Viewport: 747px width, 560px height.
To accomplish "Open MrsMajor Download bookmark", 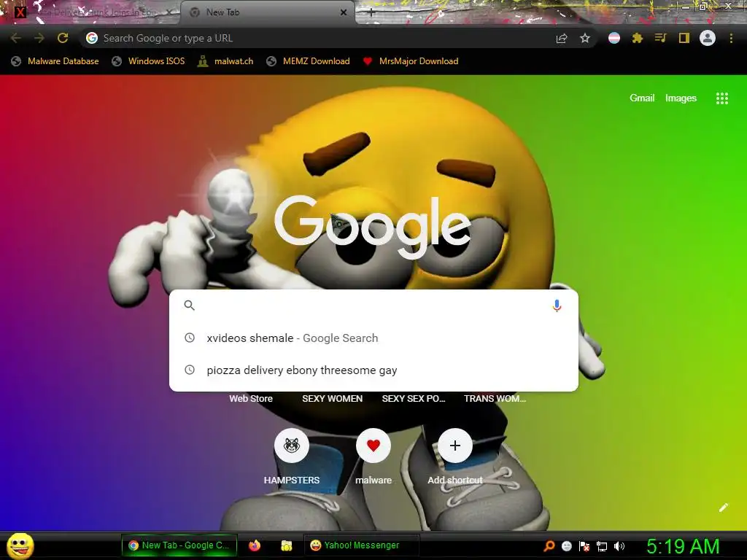I will [410, 61].
